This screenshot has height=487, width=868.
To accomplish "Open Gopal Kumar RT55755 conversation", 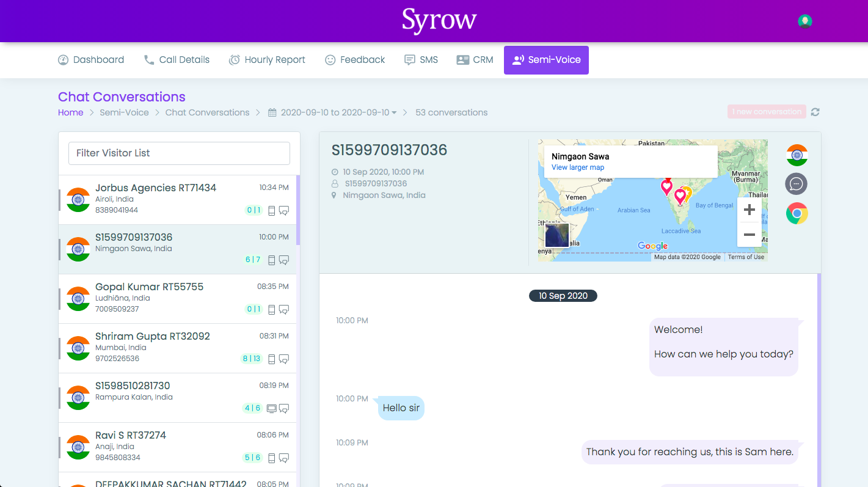I will (x=177, y=299).
